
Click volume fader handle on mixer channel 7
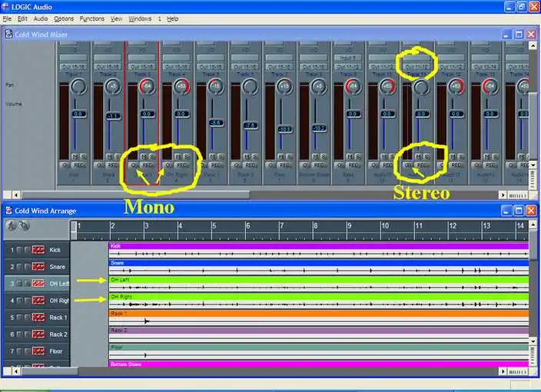click(x=285, y=129)
